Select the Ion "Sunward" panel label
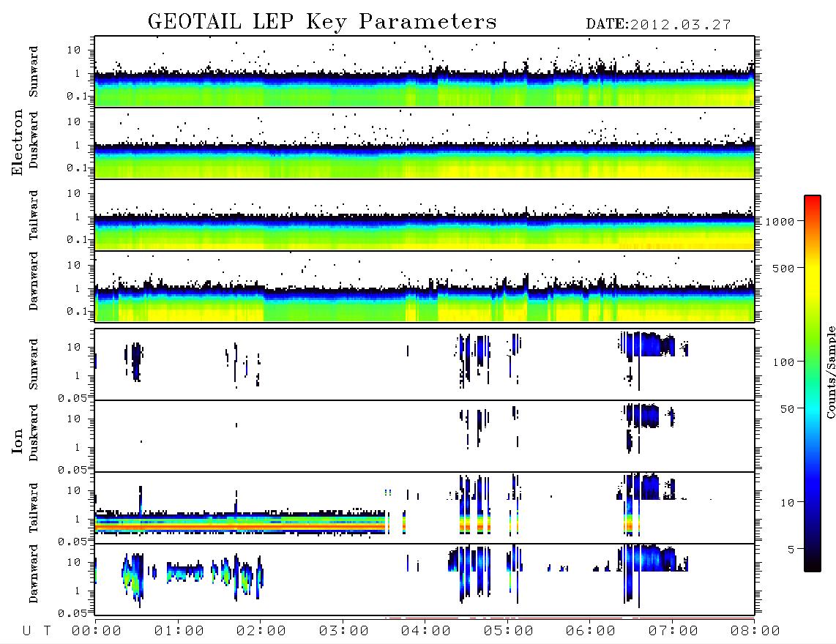The width and height of the screenshot is (836, 644). click(34, 364)
